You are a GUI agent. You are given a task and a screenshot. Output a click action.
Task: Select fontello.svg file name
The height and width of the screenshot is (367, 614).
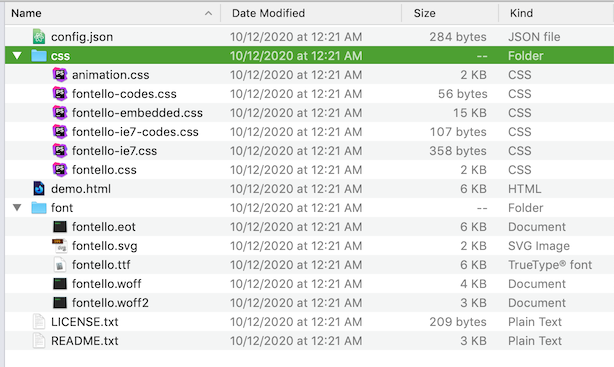tap(105, 246)
